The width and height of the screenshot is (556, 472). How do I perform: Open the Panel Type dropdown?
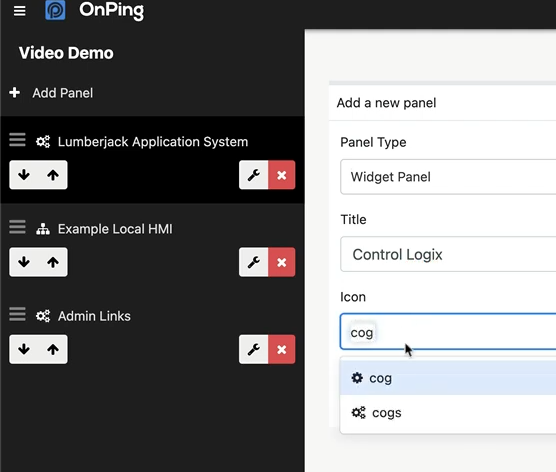(448, 177)
